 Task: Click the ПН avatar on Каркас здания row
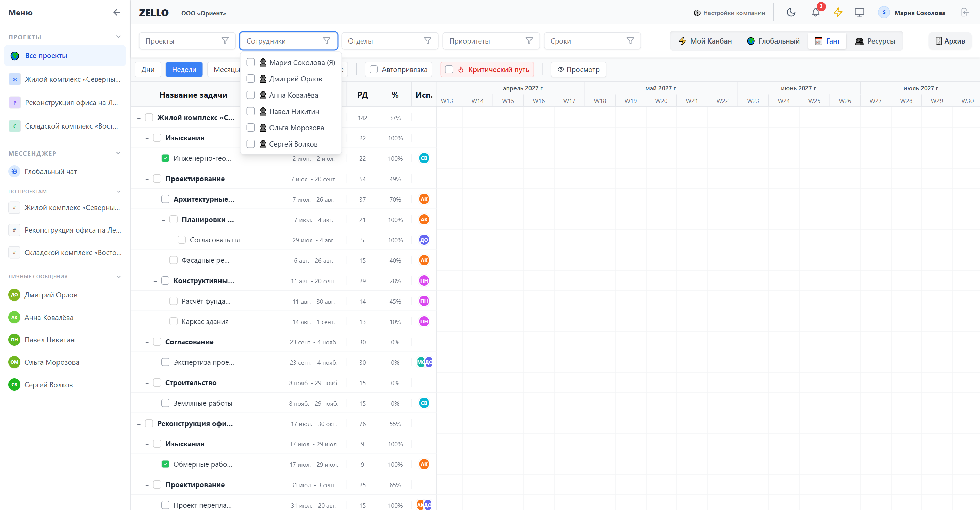pos(424,322)
